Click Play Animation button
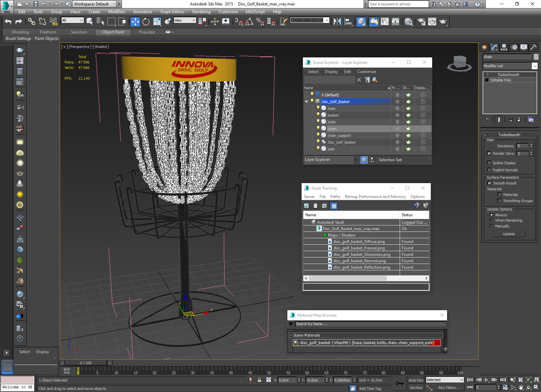 point(487,380)
